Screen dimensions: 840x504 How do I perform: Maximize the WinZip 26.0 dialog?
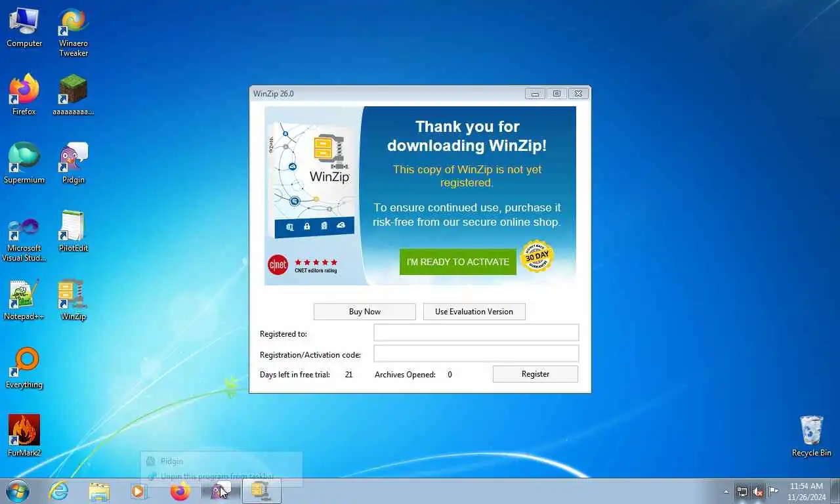pos(556,94)
